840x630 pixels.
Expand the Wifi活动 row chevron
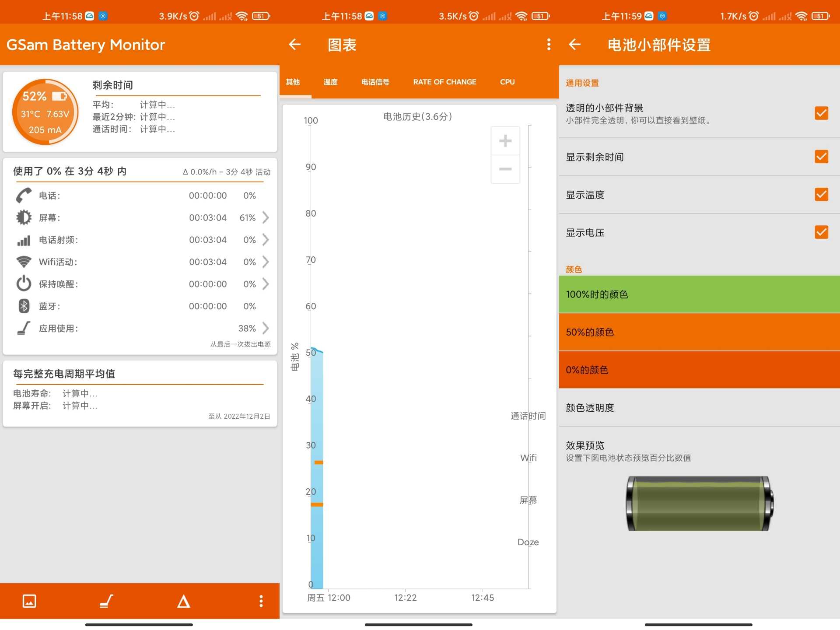click(266, 262)
